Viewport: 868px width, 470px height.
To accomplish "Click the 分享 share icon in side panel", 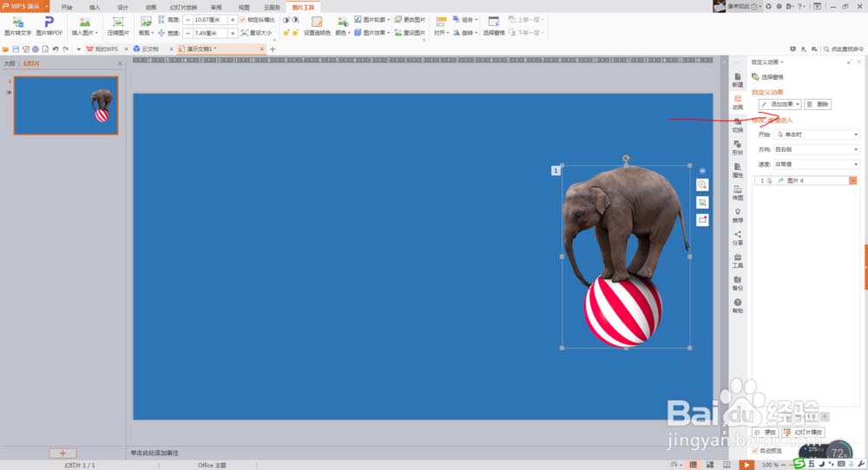I will [x=737, y=238].
